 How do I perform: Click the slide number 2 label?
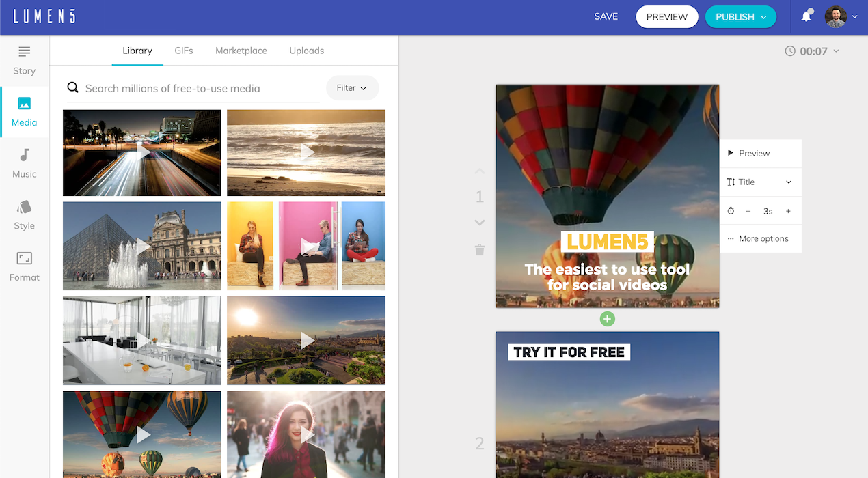[480, 443]
